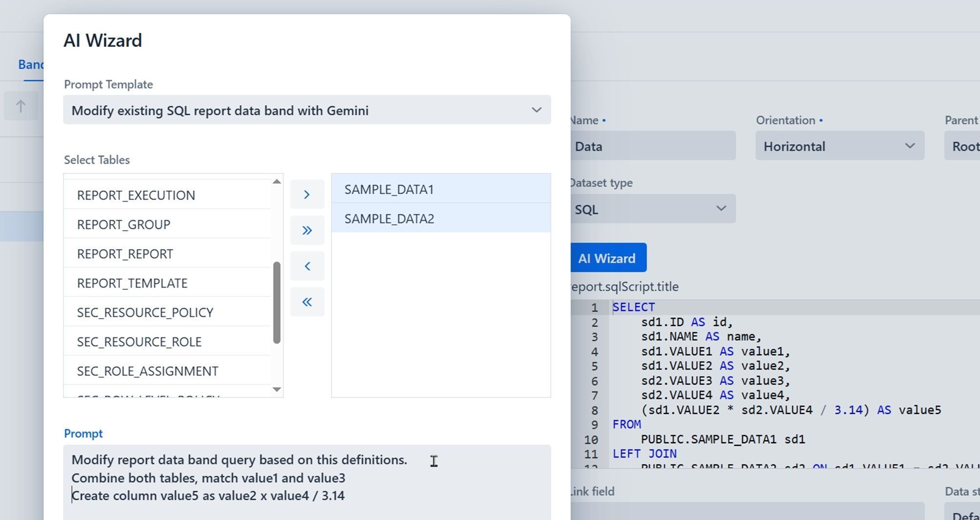This screenshot has height=520, width=980.
Task: Switch to the Bands tab
Action: tap(30, 65)
